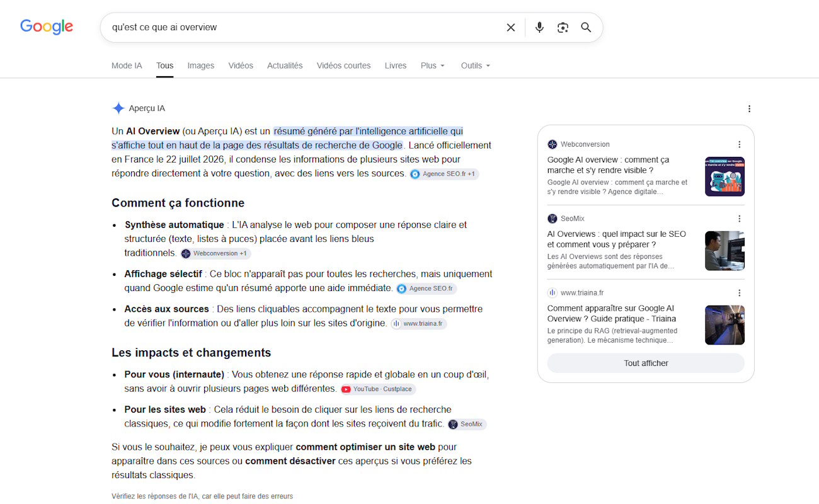Click the SeoMix inline source chip

coord(467,425)
